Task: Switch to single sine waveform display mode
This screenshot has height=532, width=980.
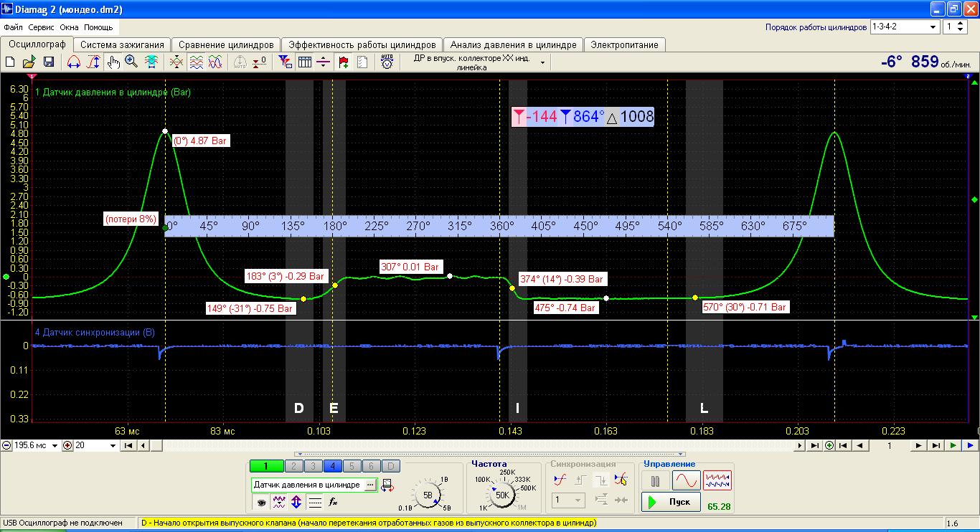Action: tap(686, 480)
